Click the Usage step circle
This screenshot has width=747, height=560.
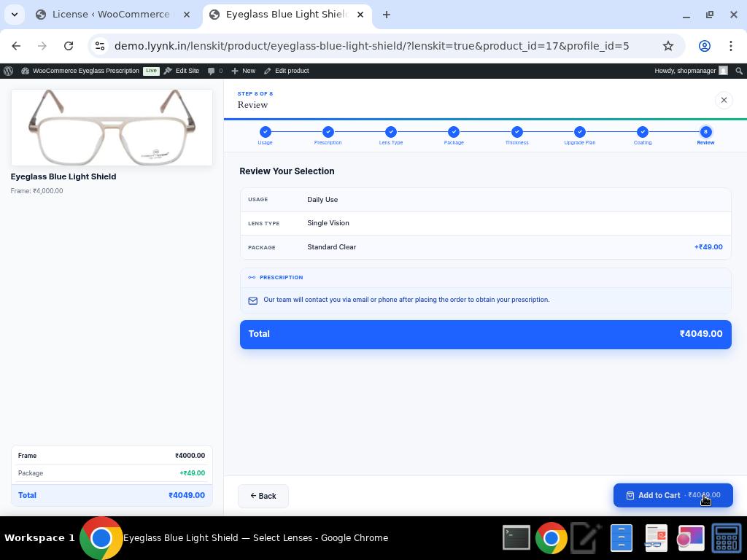click(266, 132)
